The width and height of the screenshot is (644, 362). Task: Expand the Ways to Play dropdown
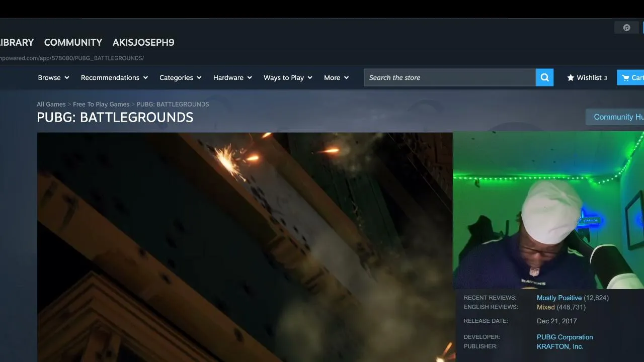(288, 77)
